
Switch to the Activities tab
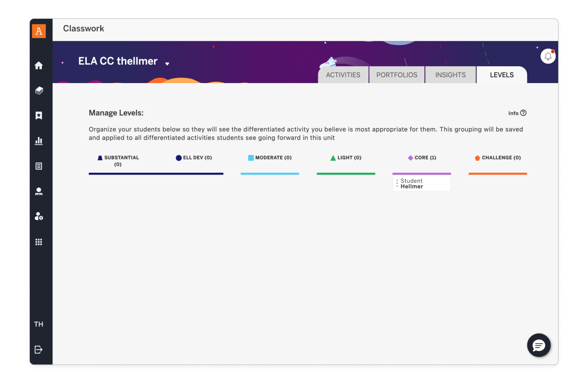point(343,75)
